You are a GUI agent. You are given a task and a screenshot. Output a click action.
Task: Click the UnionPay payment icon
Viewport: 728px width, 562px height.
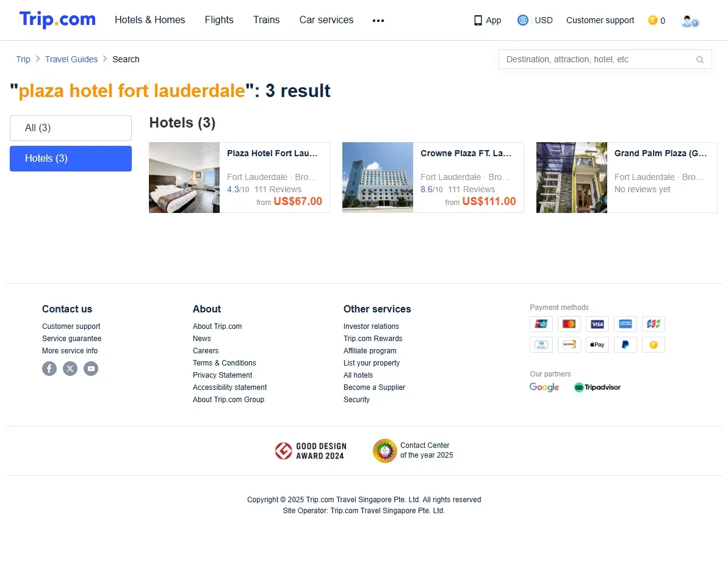click(541, 324)
